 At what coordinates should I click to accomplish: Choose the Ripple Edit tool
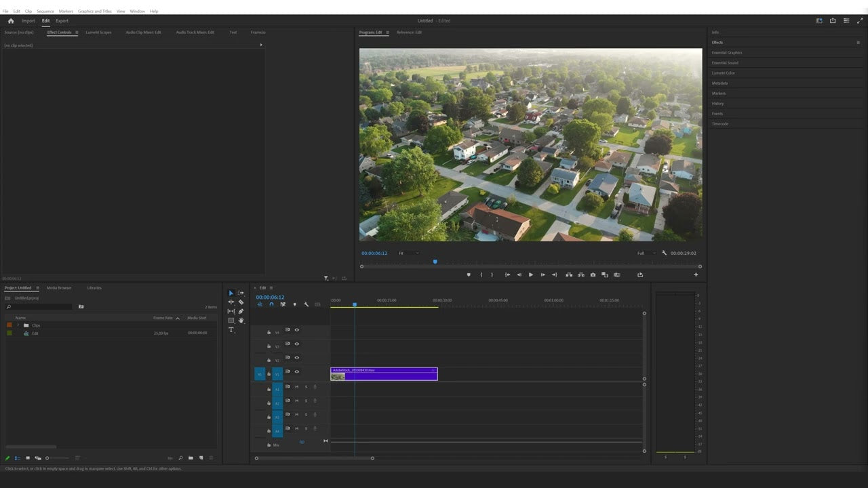click(231, 302)
